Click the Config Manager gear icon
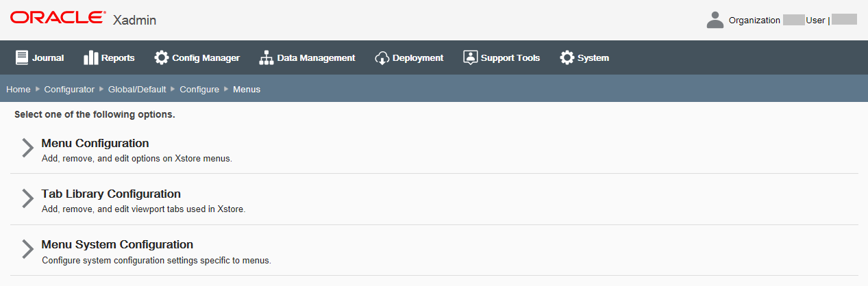This screenshot has width=868, height=286. pos(162,57)
